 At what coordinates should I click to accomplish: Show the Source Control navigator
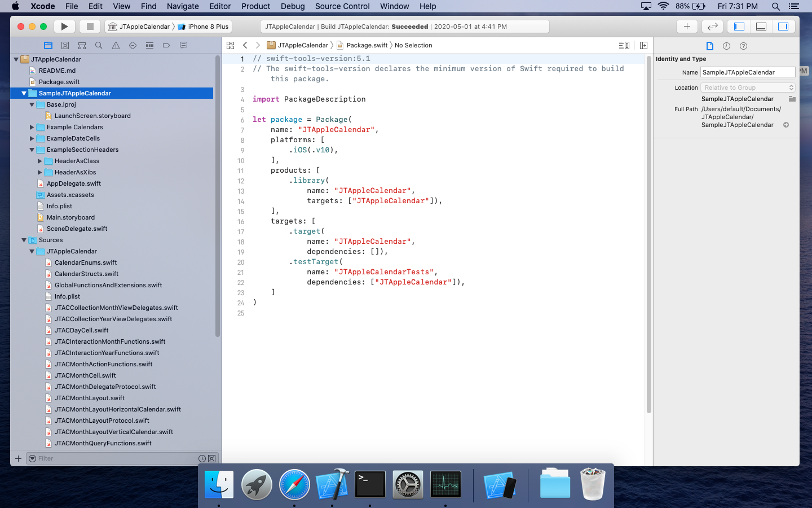pos(65,46)
